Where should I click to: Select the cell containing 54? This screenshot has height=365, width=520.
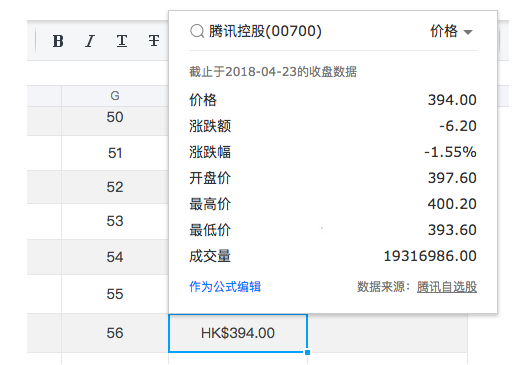click(x=115, y=257)
